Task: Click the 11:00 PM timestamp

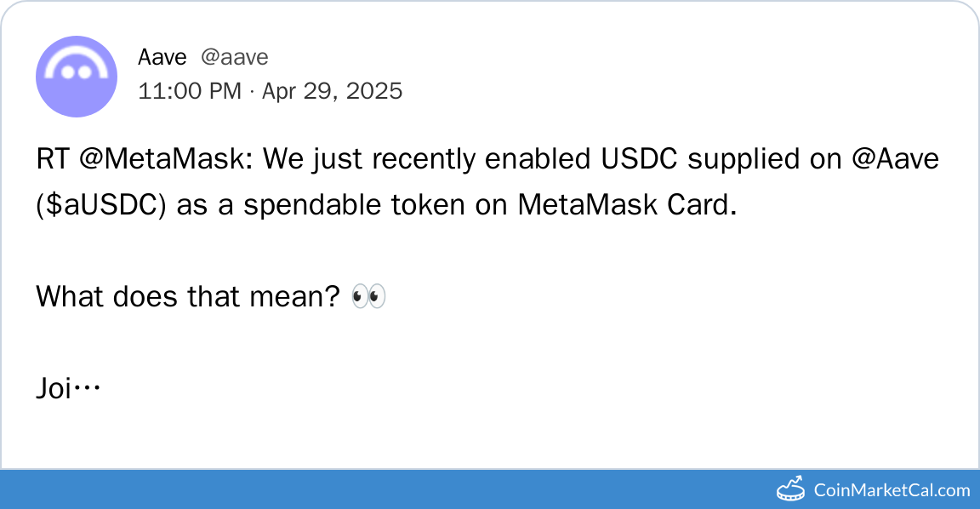Action: point(190,91)
